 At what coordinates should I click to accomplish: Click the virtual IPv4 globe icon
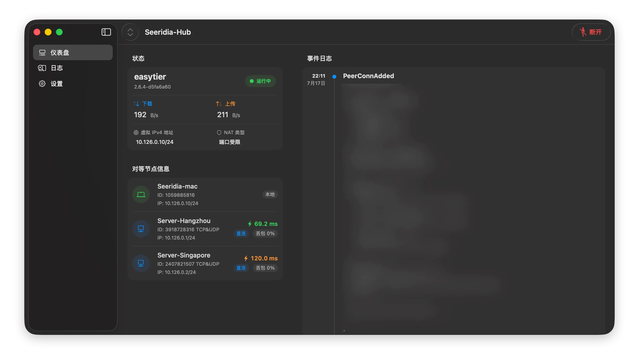click(136, 132)
